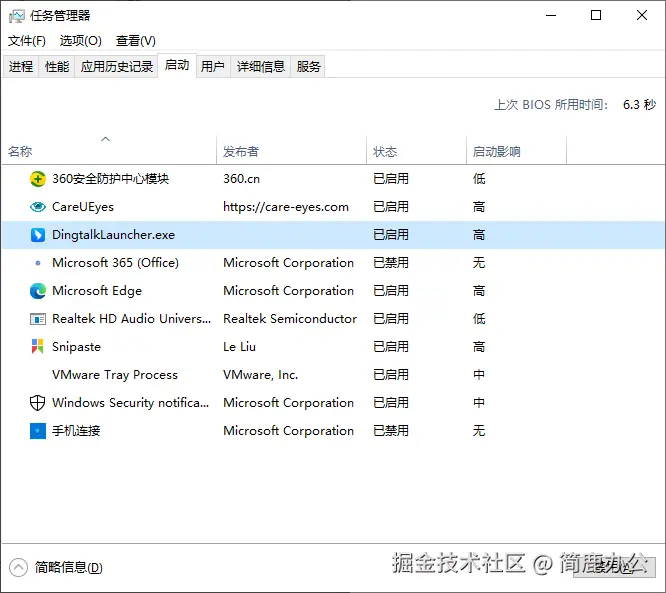Select Windows Security notifica... entry
666x593 pixels.
click(x=130, y=403)
